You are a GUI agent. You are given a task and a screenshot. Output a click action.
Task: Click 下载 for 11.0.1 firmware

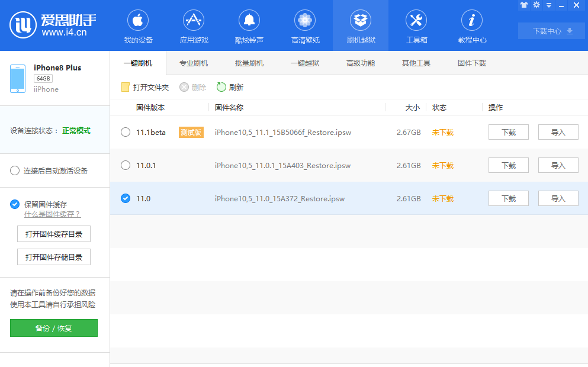(509, 165)
